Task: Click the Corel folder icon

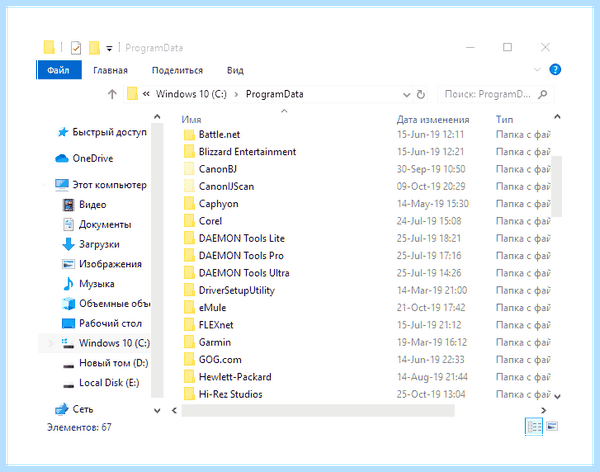Action: click(x=189, y=221)
